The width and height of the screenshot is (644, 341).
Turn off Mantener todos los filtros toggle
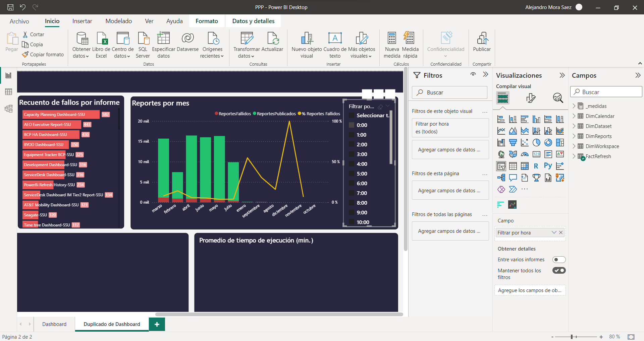[x=559, y=270]
